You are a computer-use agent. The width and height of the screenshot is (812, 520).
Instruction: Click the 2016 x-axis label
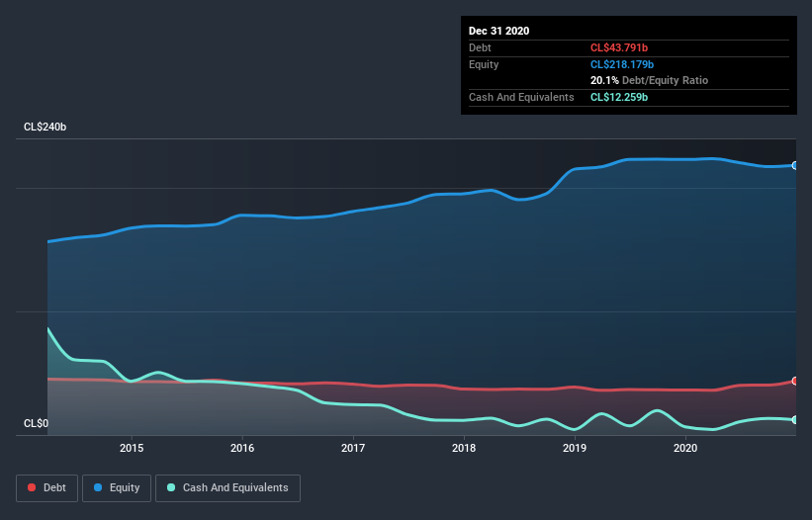click(x=242, y=448)
